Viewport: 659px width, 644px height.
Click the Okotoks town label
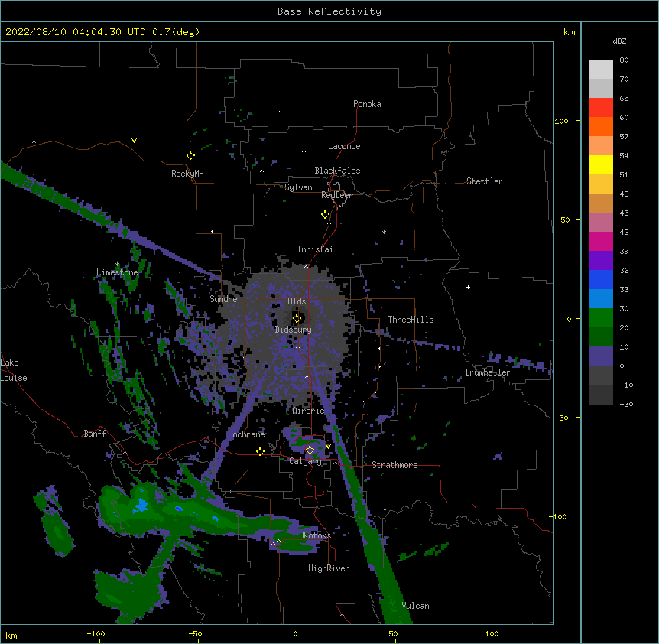click(x=315, y=535)
